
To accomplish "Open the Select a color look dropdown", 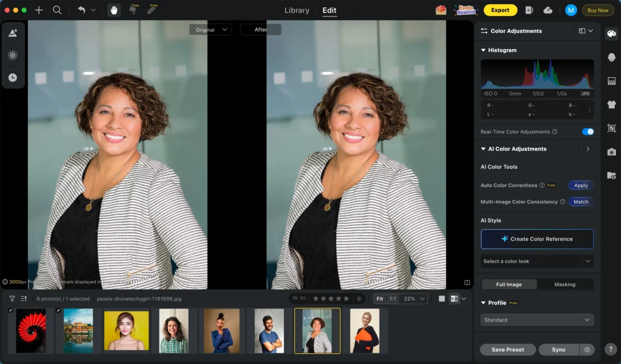I will 537,262.
